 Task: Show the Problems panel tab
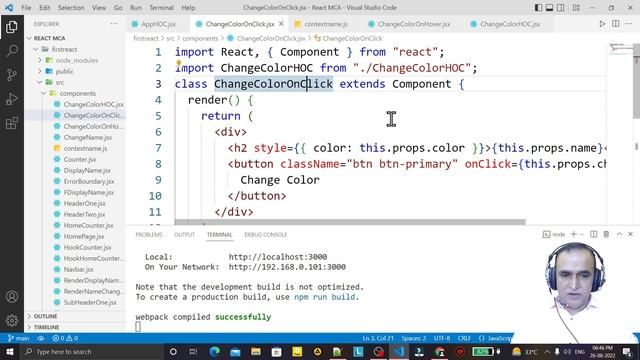point(149,235)
